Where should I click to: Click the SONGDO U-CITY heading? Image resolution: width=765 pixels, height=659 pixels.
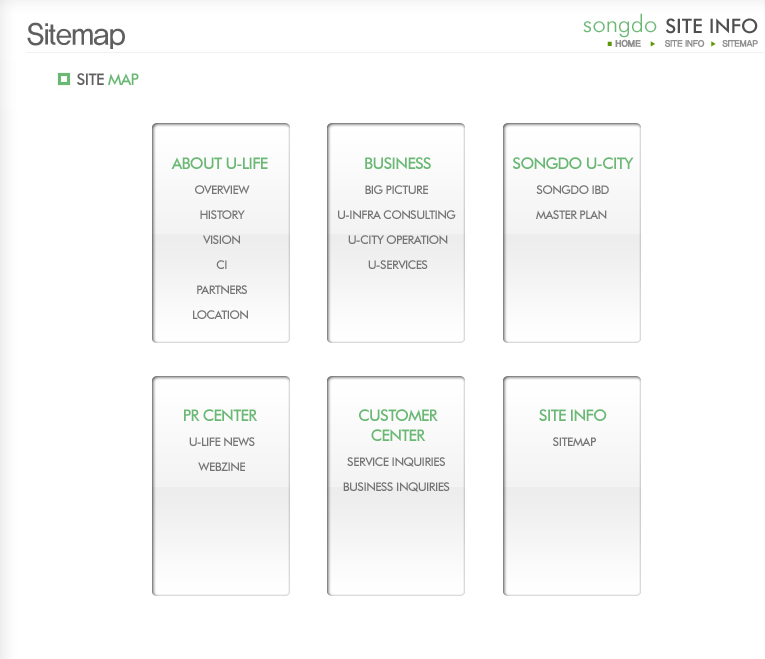[x=572, y=163]
